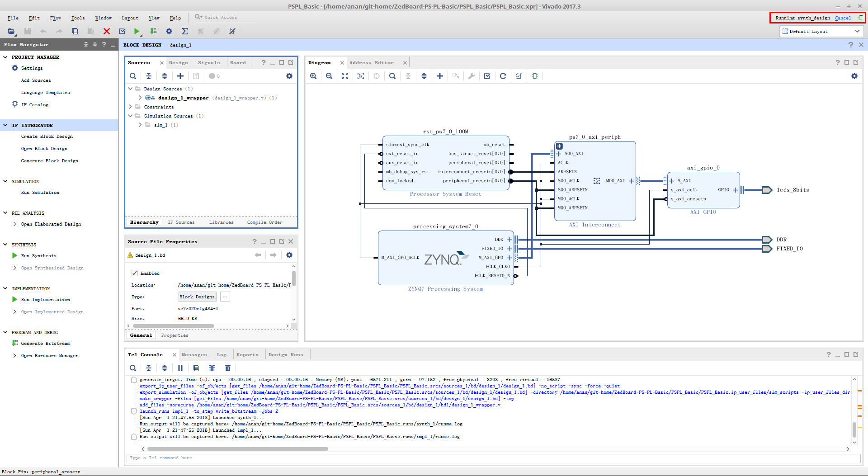
Task: Add IP with the diagram plus icon
Action: [x=440, y=76]
